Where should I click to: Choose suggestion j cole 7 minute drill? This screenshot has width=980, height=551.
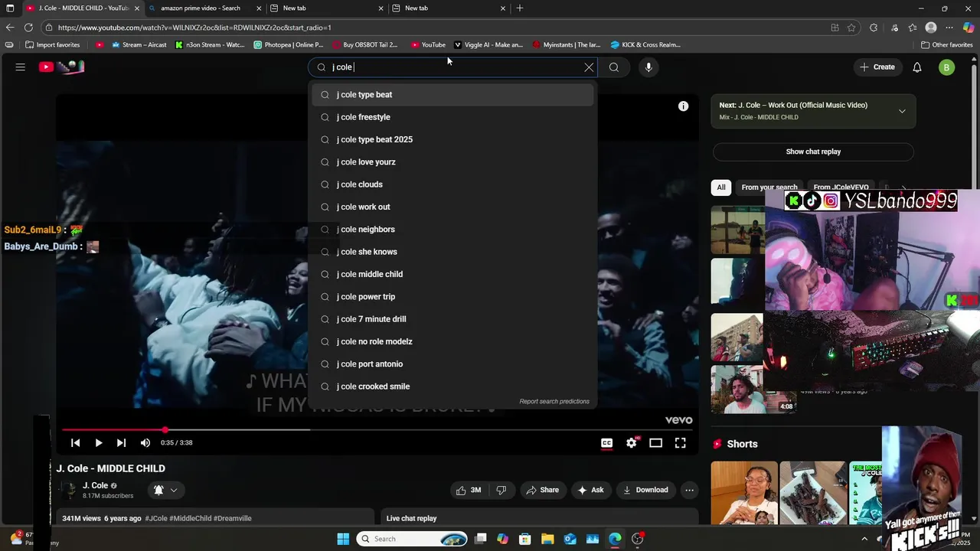click(452, 319)
